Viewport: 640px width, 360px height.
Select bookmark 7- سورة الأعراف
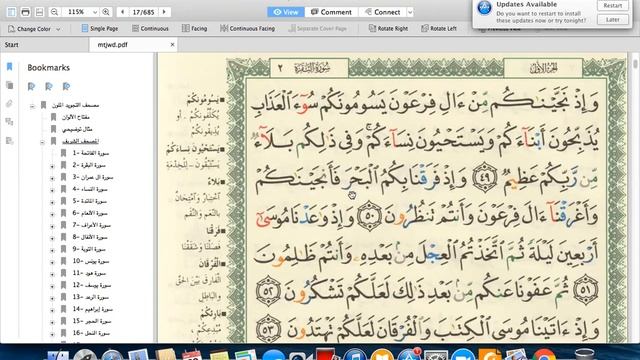coord(91,225)
